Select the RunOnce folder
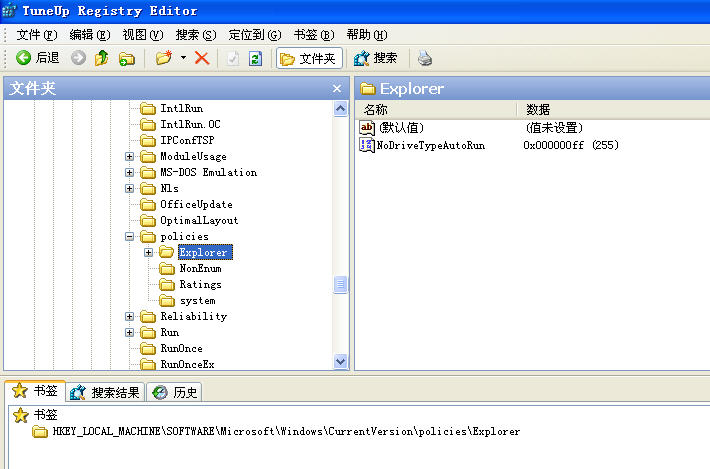The width and height of the screenshot is (710, 469). coord(171,349)
